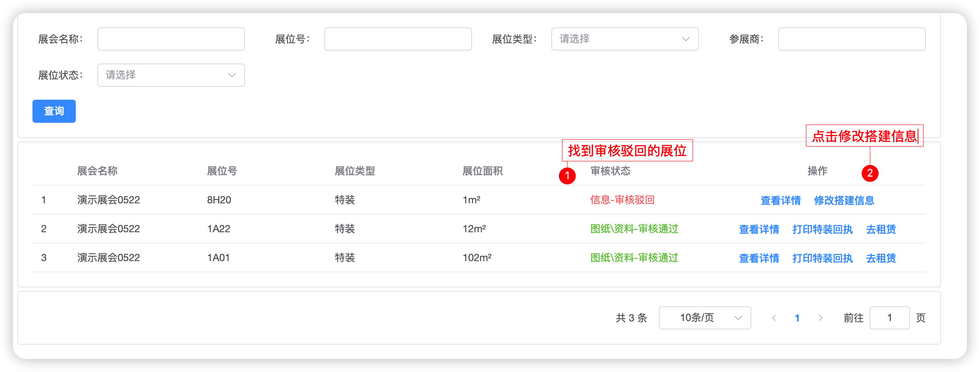This screenshot has height=372, width=980.
Task: Select page number 1 in pagination
Action: click(797, 318)
